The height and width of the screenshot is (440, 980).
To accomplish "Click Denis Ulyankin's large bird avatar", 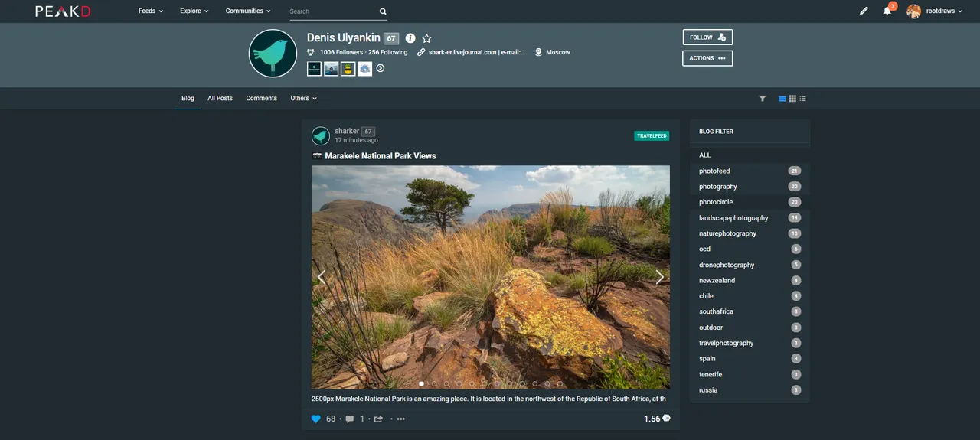I will (x=273, y=54).
